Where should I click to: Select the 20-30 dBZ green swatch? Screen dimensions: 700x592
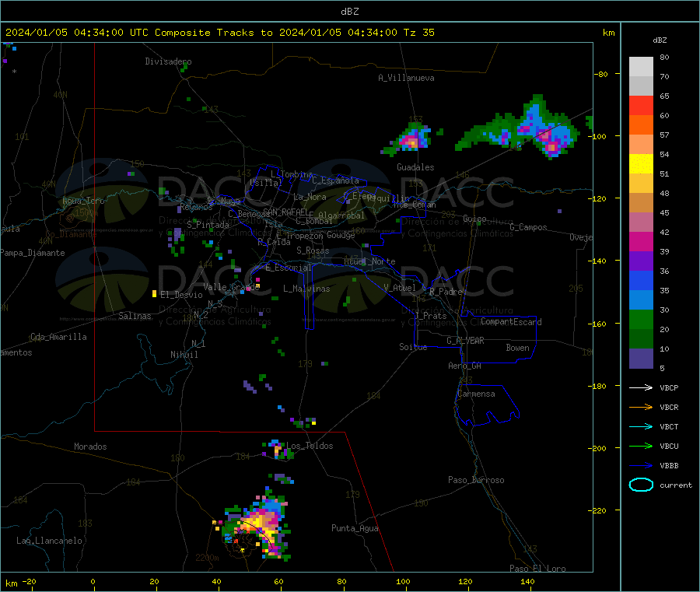tap(641, 319)
